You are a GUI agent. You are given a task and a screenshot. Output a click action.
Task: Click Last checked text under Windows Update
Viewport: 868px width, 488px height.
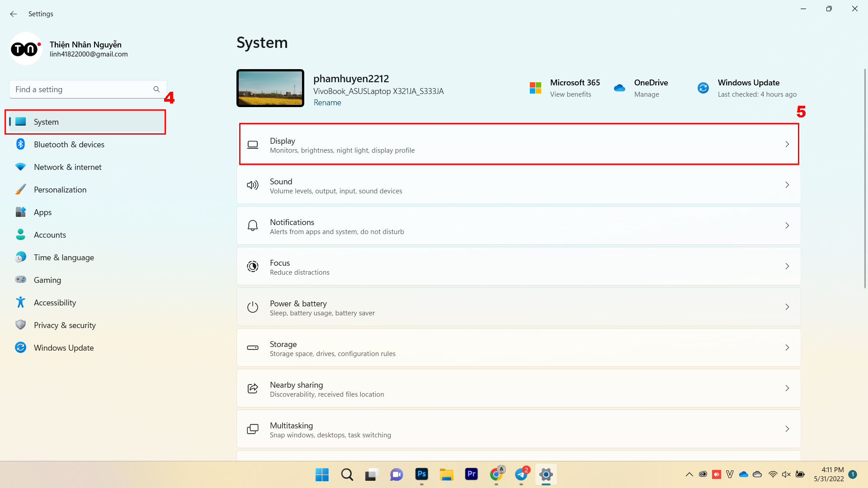(757, 94)
